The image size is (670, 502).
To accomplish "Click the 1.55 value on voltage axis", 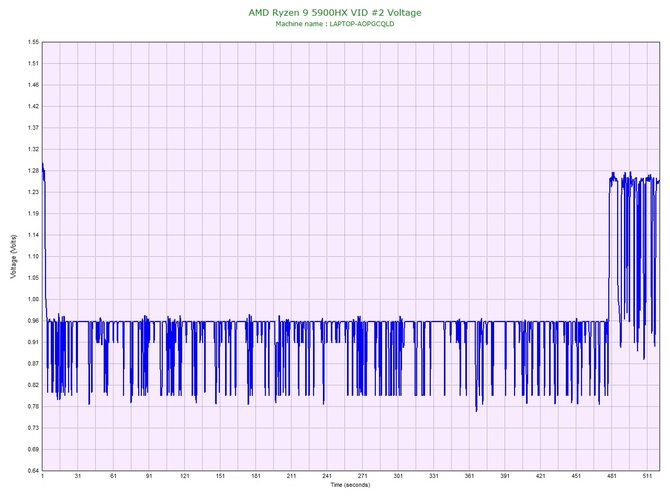I will coord(33,42).
